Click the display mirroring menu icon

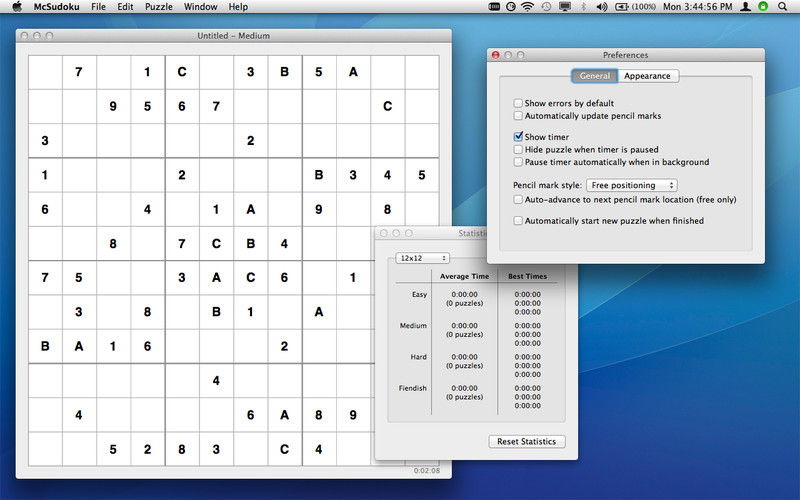[565, 7]
